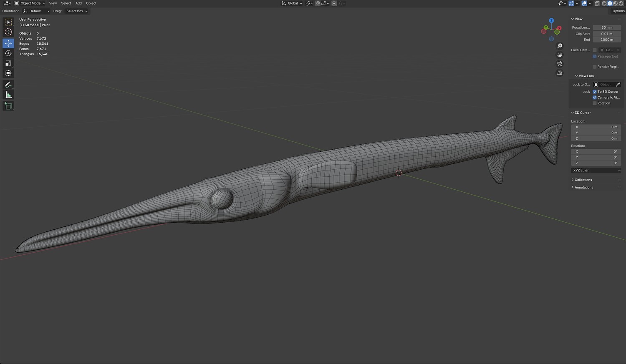
Task: Activate the 3D Cursor tool
Action: pos(8,32)
